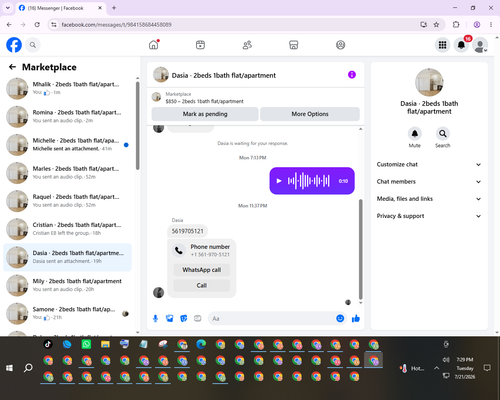
Task: Click the Dasia listing thumbnail in details panel
Action: click(x=429, y=82)
